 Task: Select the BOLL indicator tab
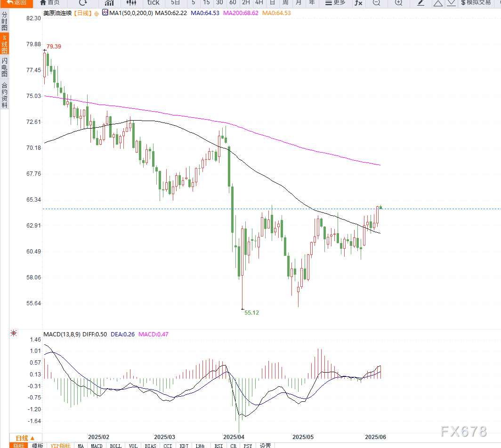115,445
